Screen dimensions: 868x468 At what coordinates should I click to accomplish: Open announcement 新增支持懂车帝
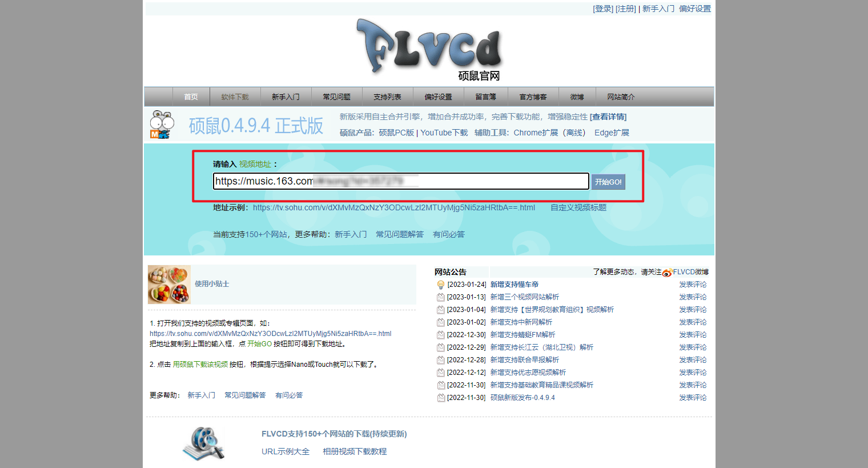click(x=515, y=285)
